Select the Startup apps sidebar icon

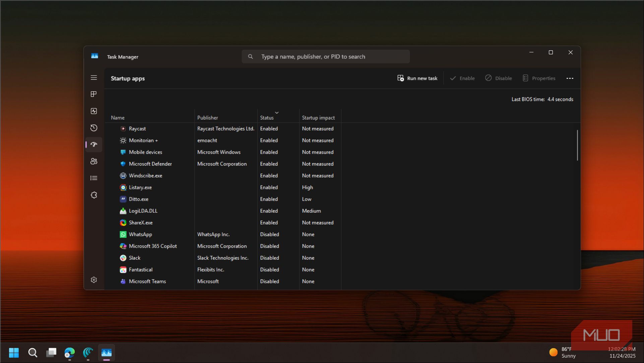tap(94, 145)
